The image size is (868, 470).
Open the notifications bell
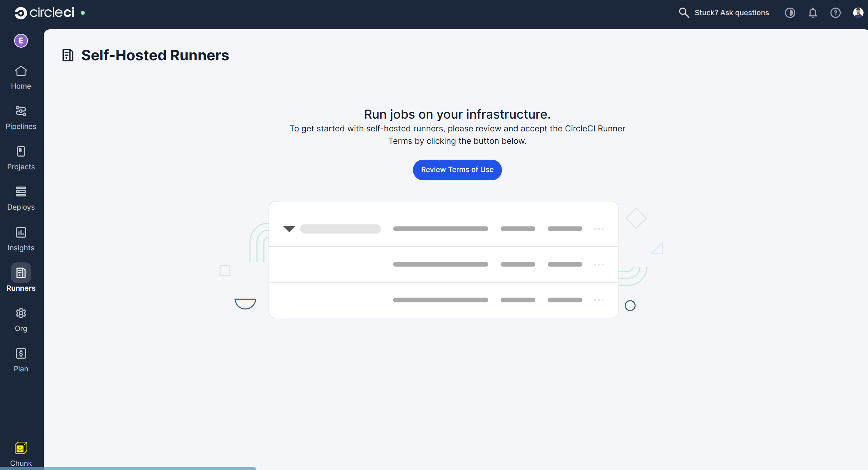click(x=813, y=13)
